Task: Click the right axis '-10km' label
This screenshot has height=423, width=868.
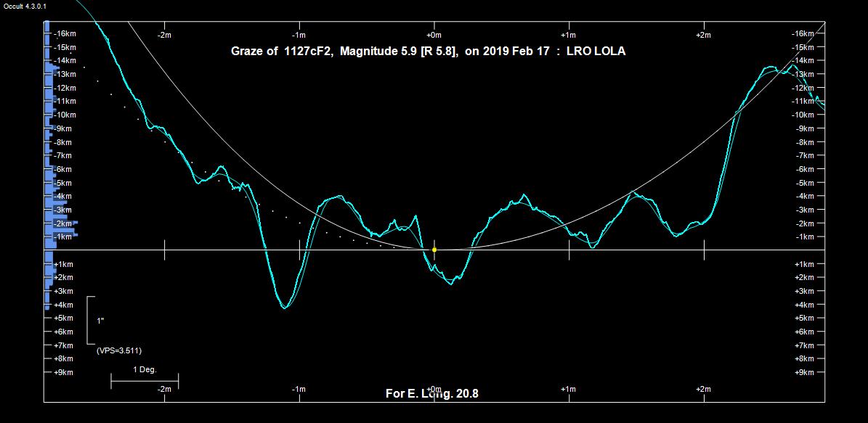Action: (808, 115)
